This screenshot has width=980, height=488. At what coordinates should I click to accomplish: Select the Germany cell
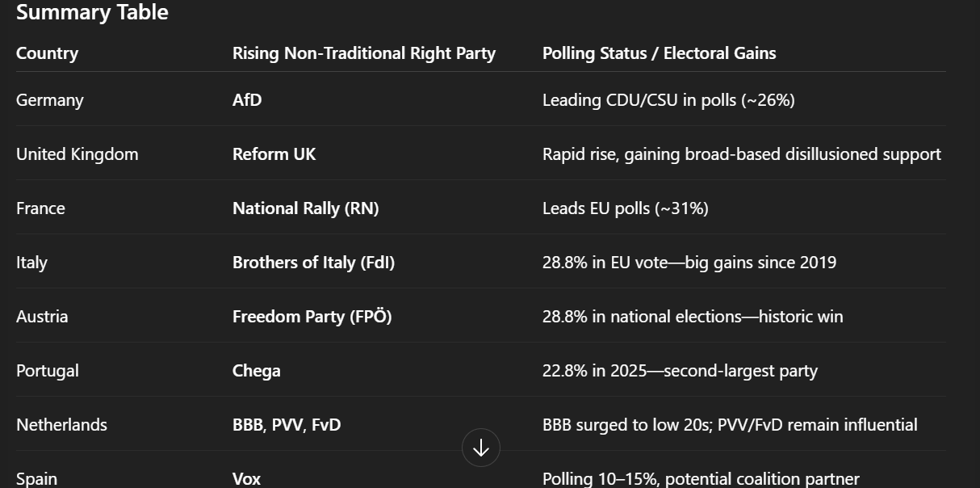click(x=50, y=100)
